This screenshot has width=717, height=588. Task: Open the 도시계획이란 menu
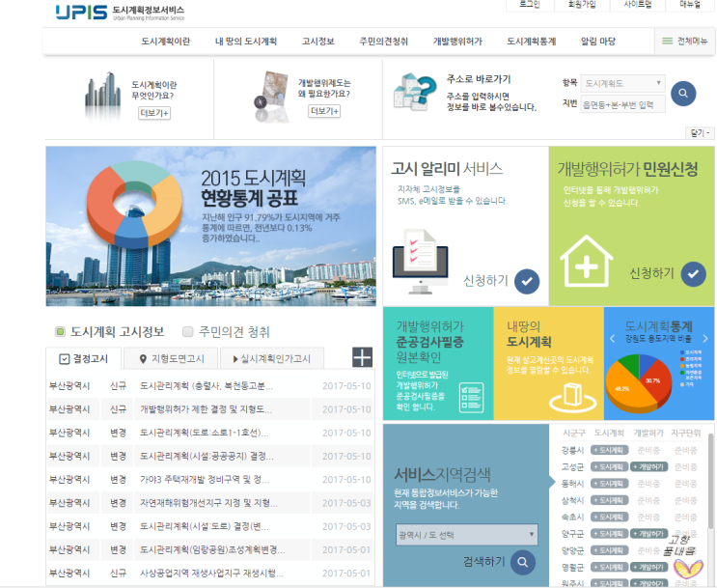166,42
